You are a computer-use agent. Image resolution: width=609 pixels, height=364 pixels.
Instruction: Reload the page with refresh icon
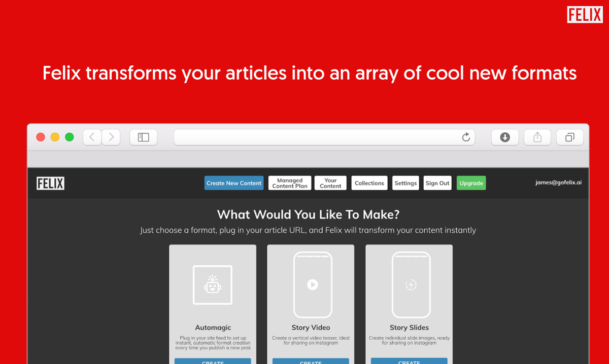(466, 137)
